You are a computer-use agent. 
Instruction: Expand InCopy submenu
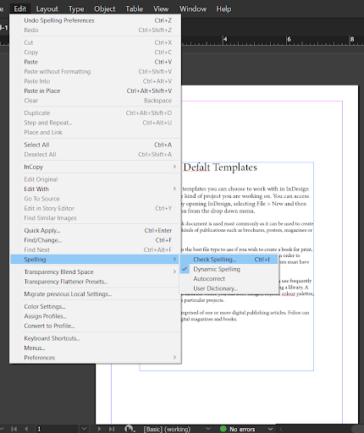point(96,167)
